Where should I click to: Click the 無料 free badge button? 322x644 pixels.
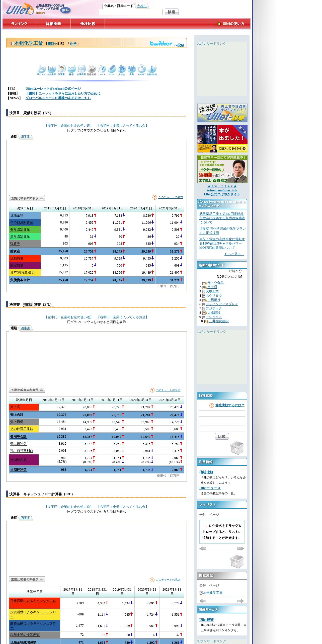coord(65,10)
